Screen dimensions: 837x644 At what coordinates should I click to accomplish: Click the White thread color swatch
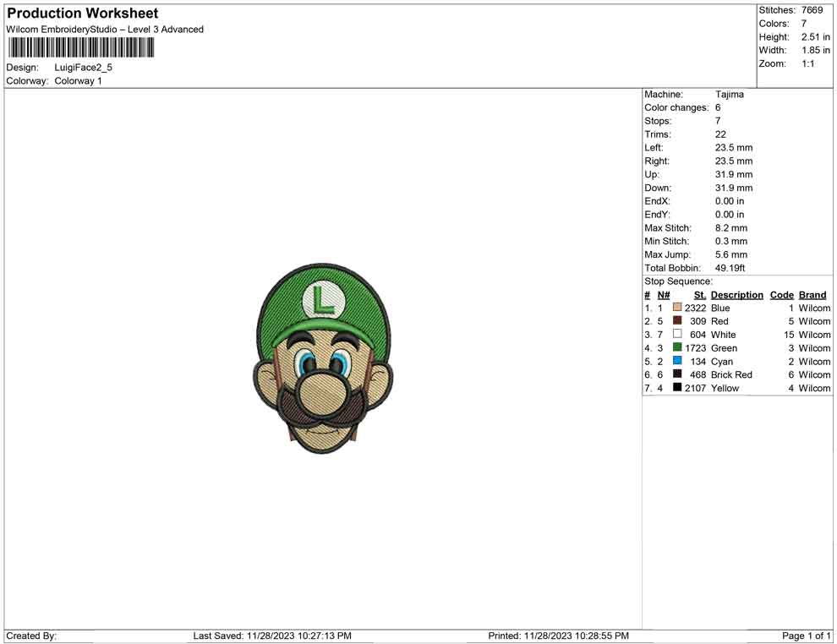(677, 334)
